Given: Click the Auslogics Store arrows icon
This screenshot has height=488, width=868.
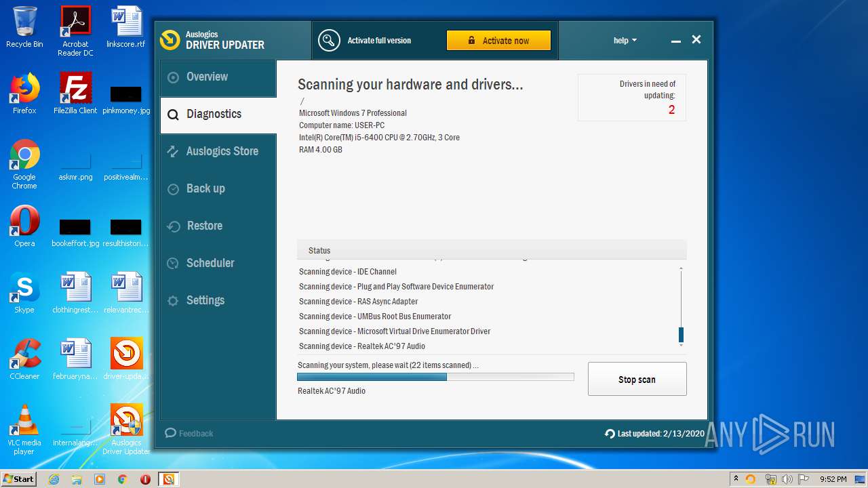Looking at the screenshot, I should click(174, 152).
